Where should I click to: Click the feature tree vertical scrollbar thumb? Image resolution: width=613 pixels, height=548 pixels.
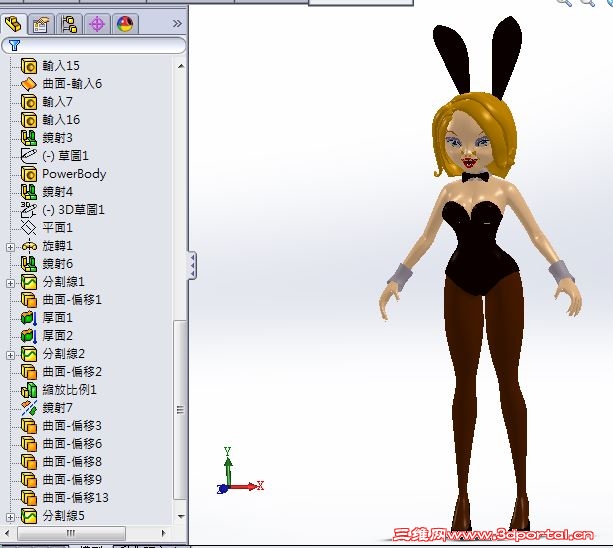click(x=180, y=410)
